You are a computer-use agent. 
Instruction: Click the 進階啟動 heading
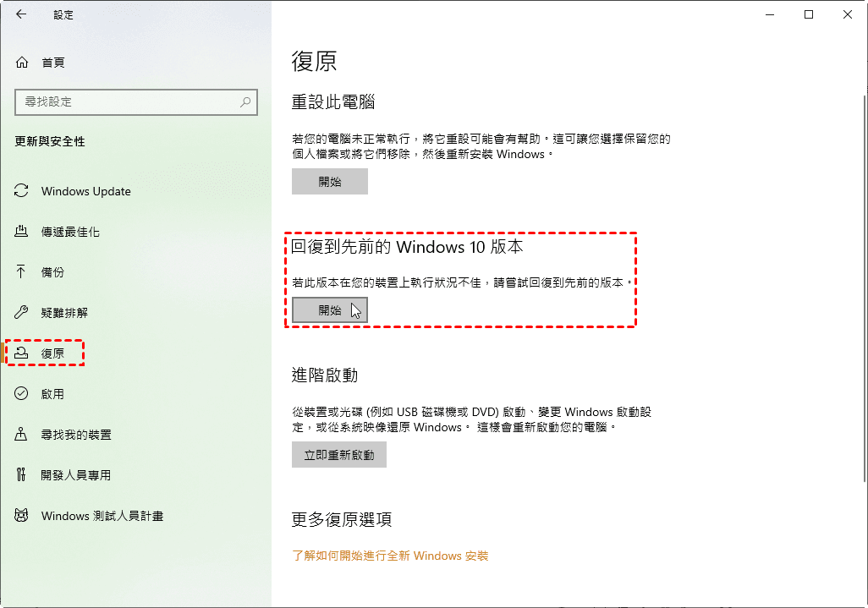coord(325,375)
